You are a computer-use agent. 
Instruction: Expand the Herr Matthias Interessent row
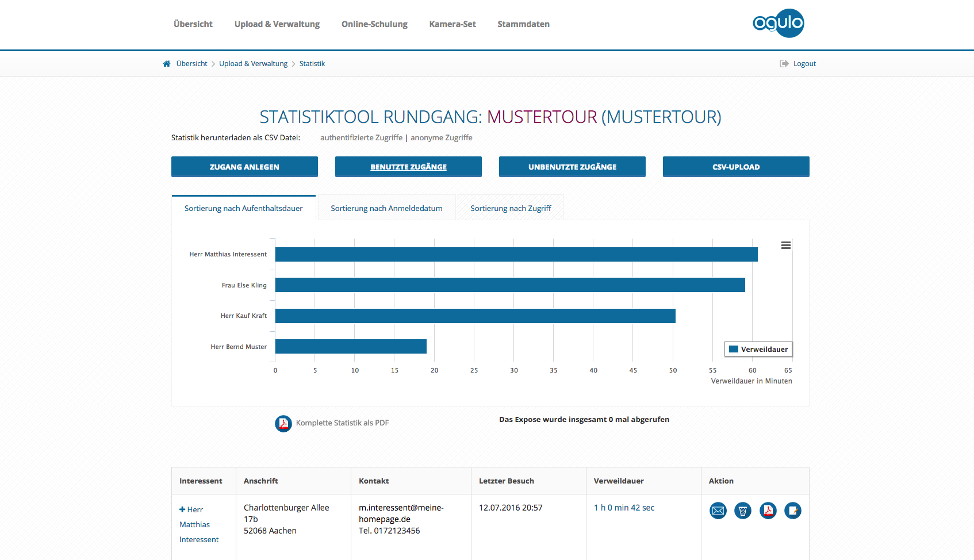coord(182,509)
